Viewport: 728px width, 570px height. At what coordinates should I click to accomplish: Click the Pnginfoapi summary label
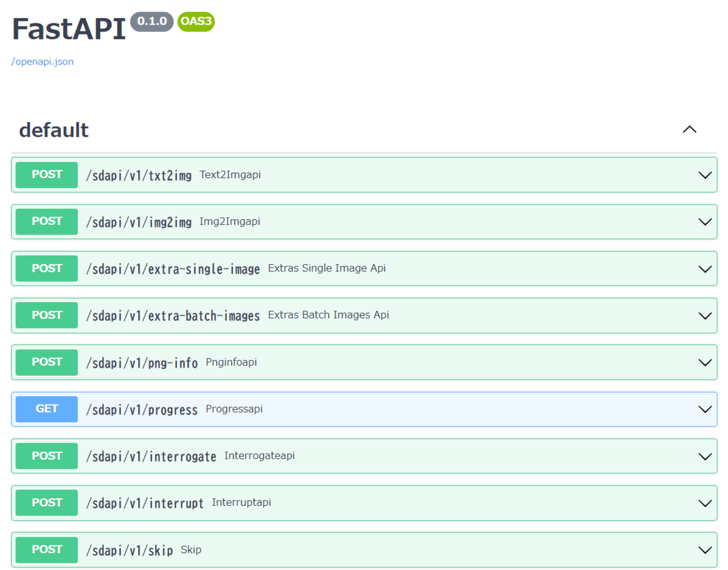tap(231, 362)
